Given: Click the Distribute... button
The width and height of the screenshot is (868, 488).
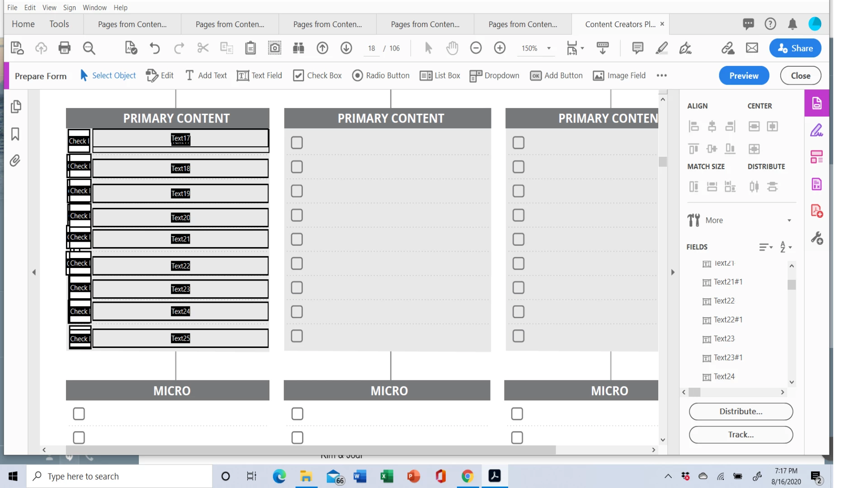Looking at the screenshot, I should (x=741, y=411).
